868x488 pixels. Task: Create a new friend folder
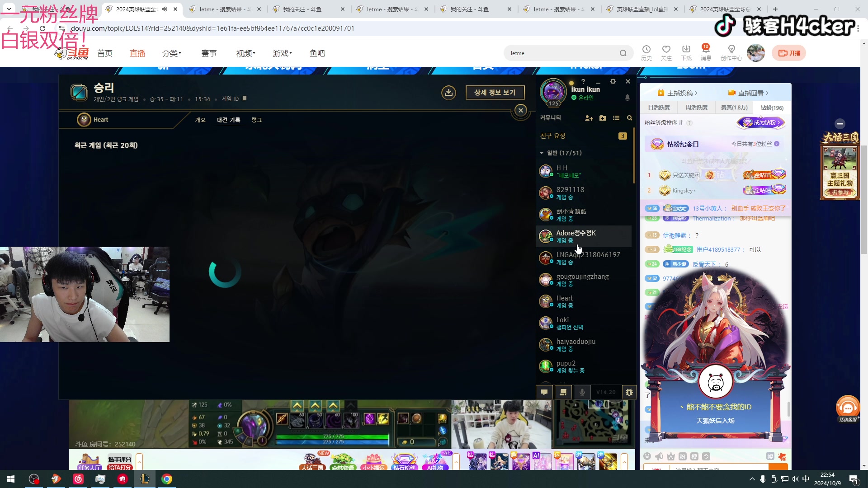(x=603, y=118)
